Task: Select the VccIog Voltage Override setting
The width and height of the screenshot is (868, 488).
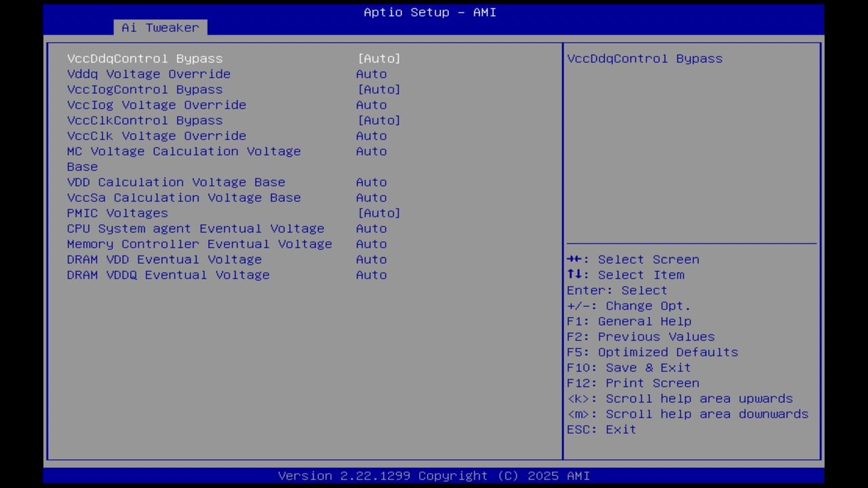Action: point(157,105)
